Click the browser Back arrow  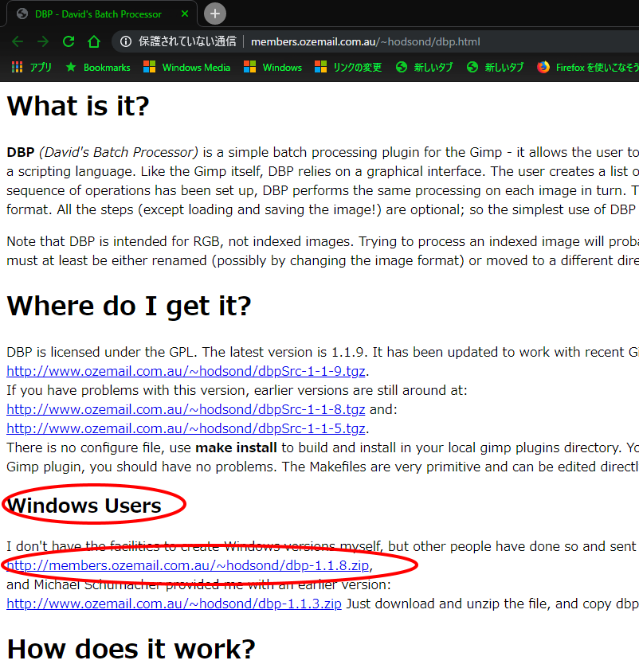(x=18, y=41)
